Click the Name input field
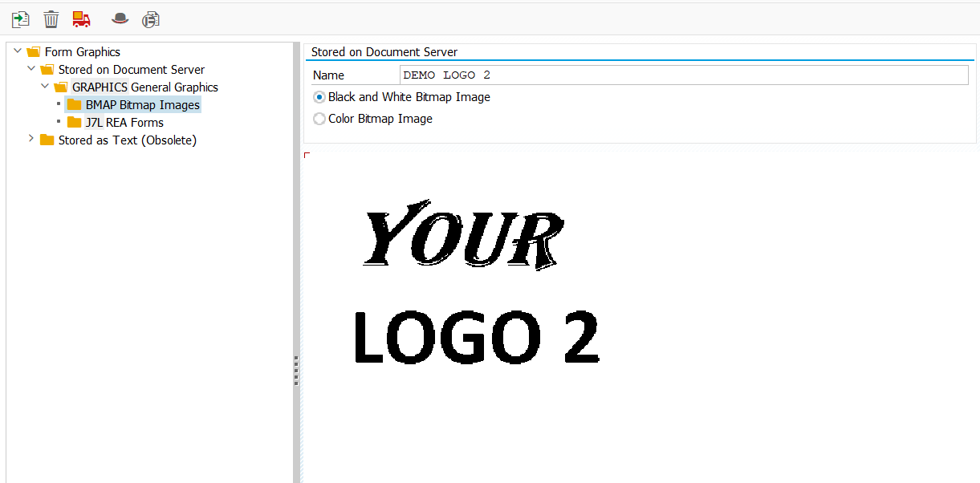Screen dimensions: 980x483 (683, 75)
